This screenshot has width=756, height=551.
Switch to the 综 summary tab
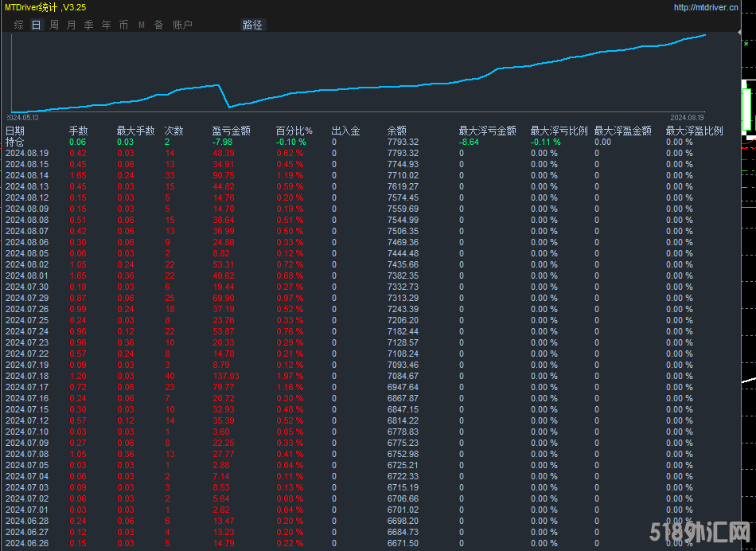[x=18, y=25]
